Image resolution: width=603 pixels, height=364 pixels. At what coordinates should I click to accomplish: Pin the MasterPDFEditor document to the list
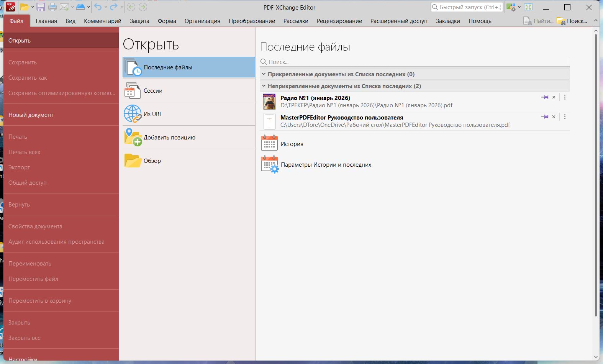coord(544,117)
